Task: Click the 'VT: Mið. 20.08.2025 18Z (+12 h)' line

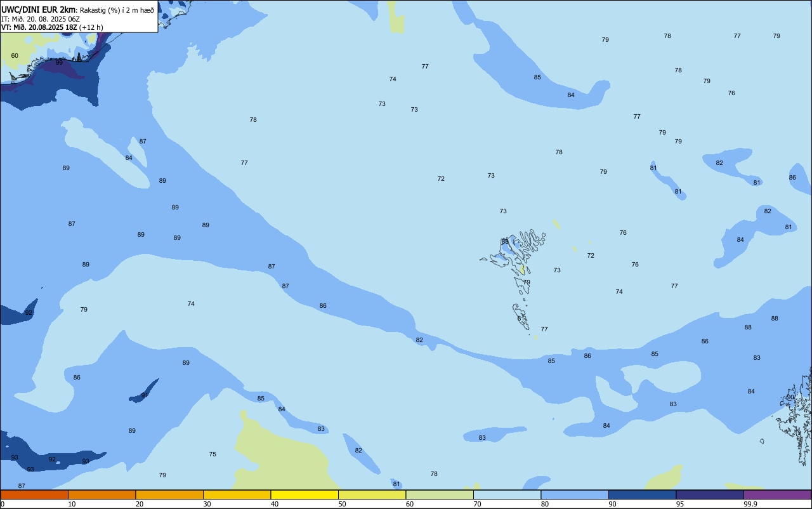Action: (52, 27)
